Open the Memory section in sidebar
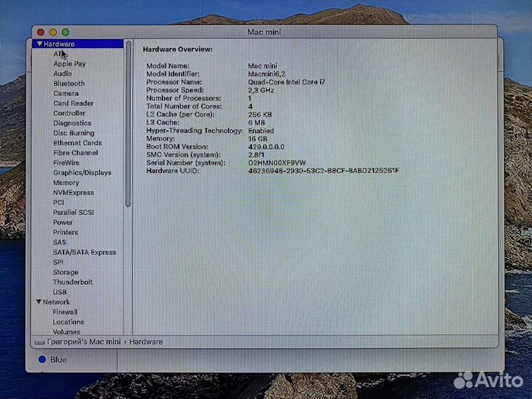Image resolution: width=532 pixels, height=399 pixels. [66, 183]
